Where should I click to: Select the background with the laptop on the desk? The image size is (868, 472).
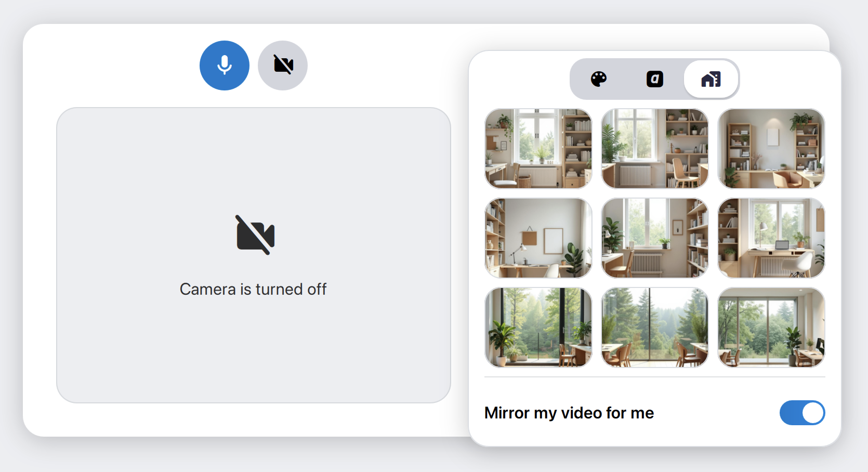point(771,238)
